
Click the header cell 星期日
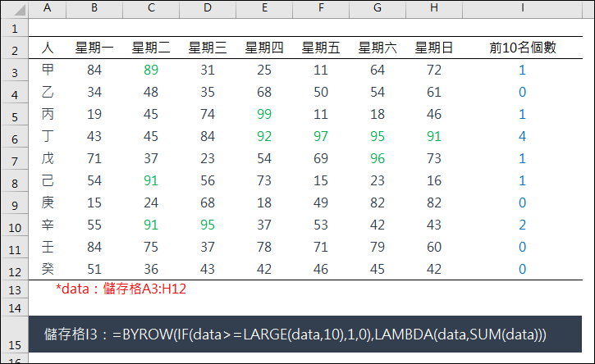tap(433, 48)
